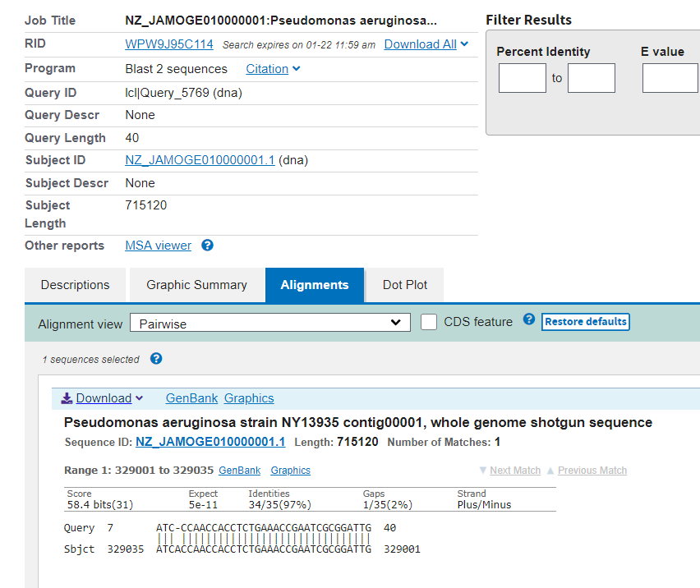Click the Restore defaults button
Image resolution: width=700 pixels, height=588 pixels.
click(586, 321)
